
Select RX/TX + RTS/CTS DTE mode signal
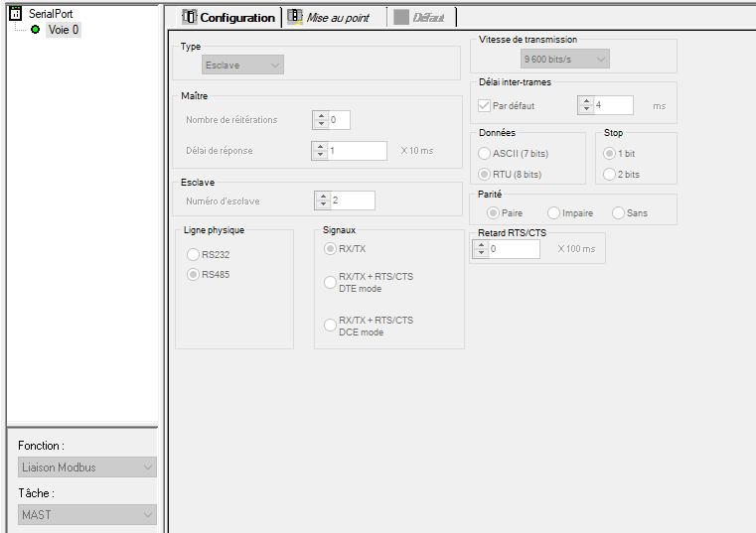coord(331,282)
